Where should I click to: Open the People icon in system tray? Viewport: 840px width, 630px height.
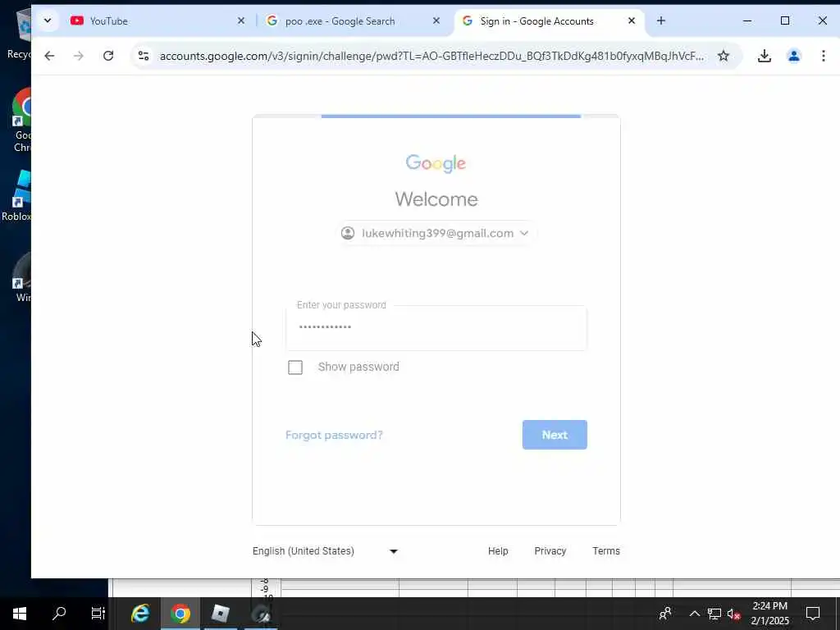coord(665,614)
